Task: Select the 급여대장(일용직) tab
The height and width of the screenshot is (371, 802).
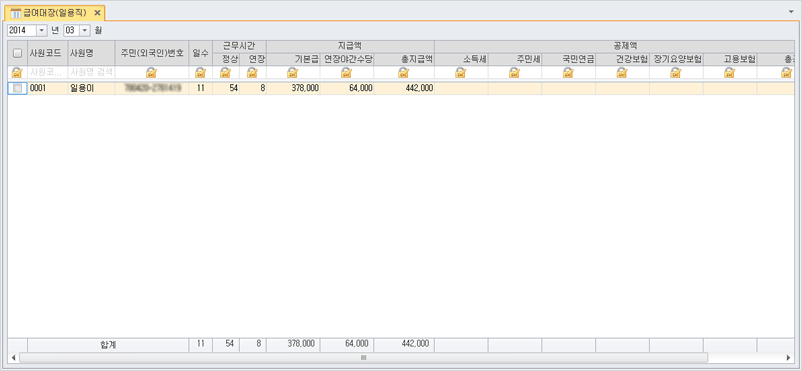Action: tap(54, 12)
